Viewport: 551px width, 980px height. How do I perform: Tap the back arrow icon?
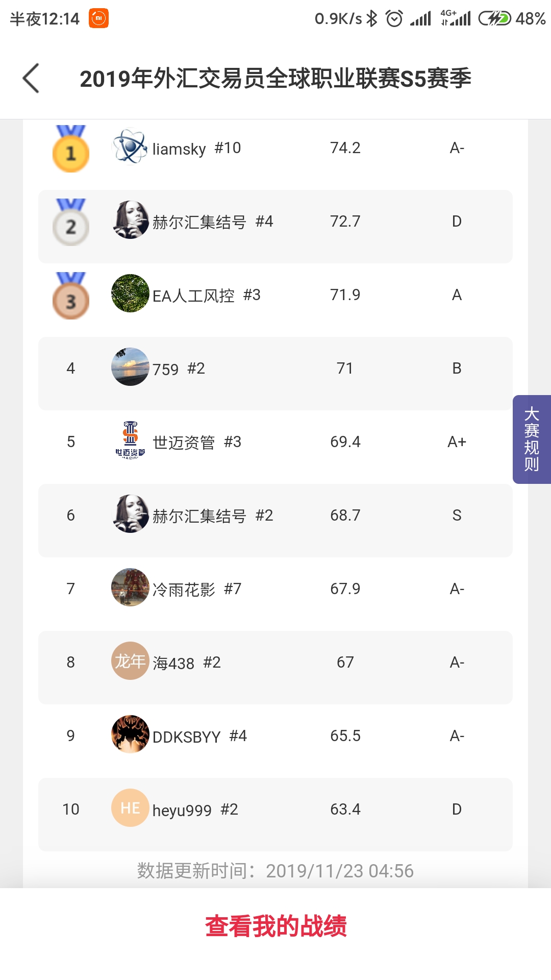[31, 79]
